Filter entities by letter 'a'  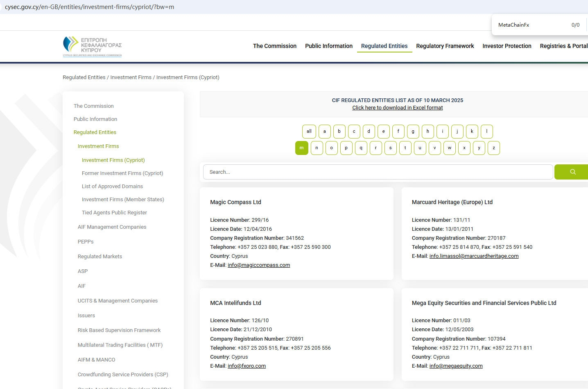click(x=324, y=132)
